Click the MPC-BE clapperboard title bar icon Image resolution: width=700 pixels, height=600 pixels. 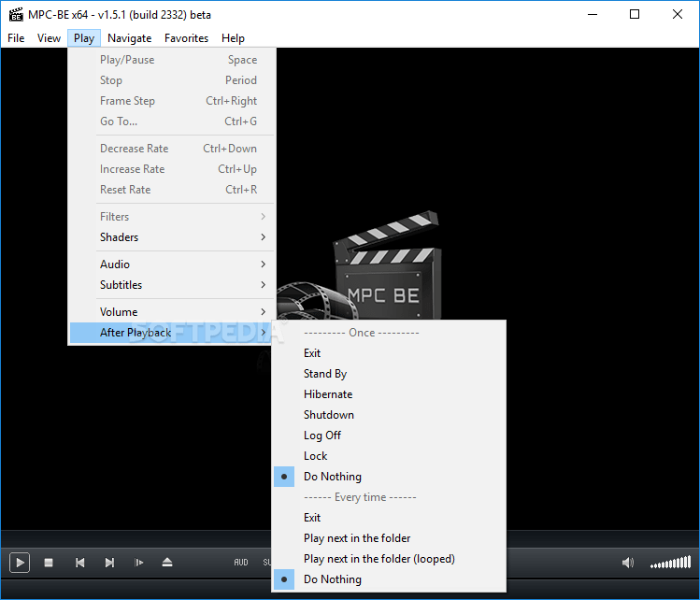[x=16, y=15]
